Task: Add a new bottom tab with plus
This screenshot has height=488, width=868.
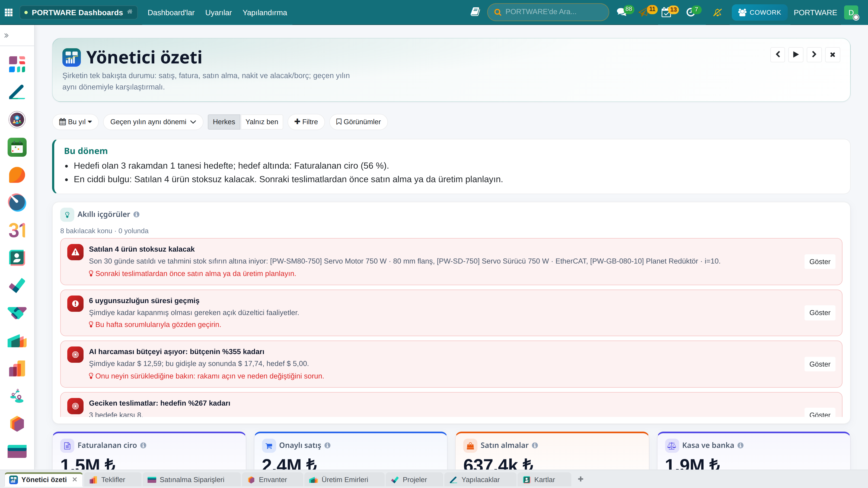Action: click(580, 479)
